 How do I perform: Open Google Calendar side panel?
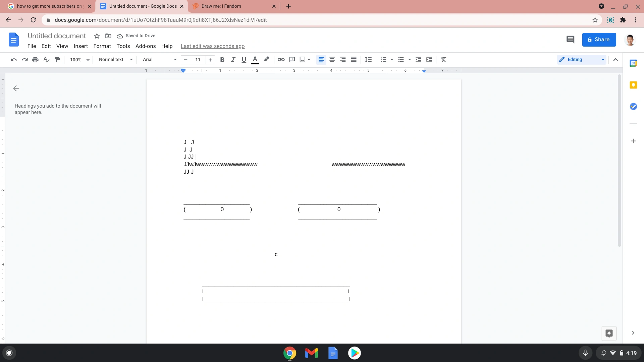pos(633,63)
